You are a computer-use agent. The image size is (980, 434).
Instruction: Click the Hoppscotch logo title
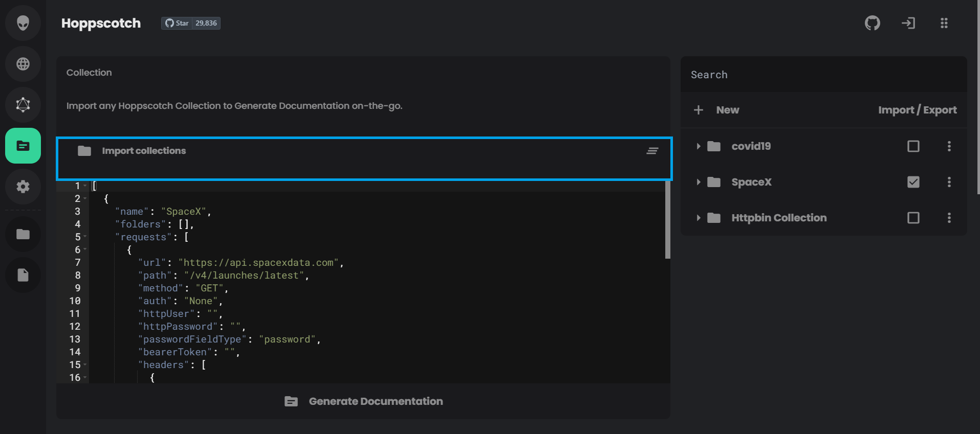click(101, 23)
